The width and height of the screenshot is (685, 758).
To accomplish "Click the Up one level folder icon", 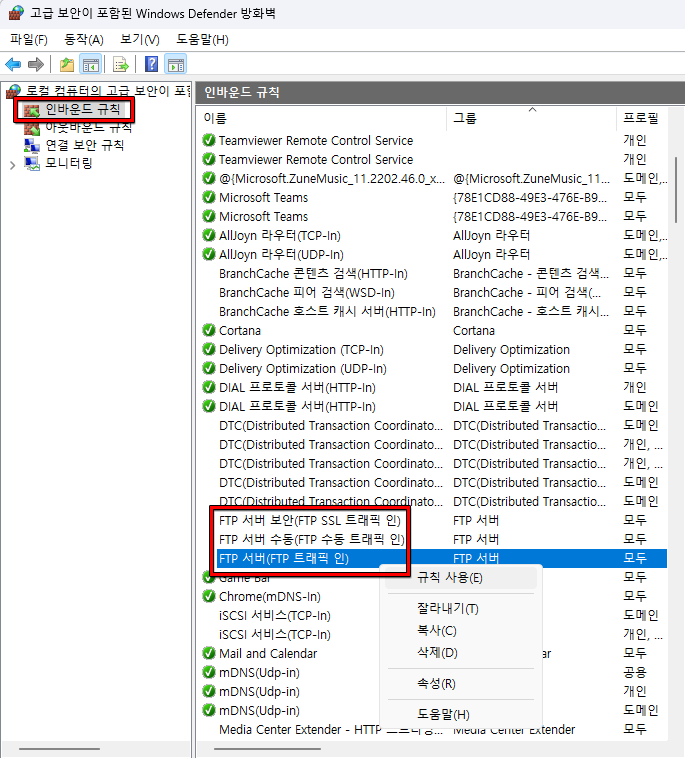I will 67,64.
